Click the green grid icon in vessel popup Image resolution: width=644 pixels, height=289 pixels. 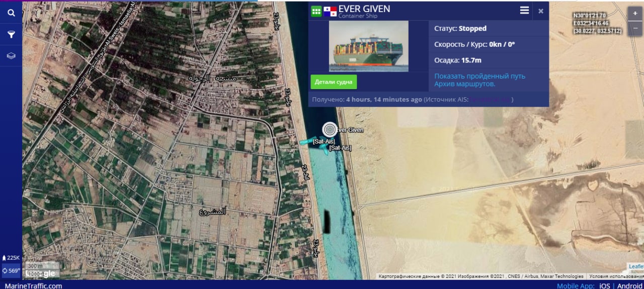click(316, 11)
